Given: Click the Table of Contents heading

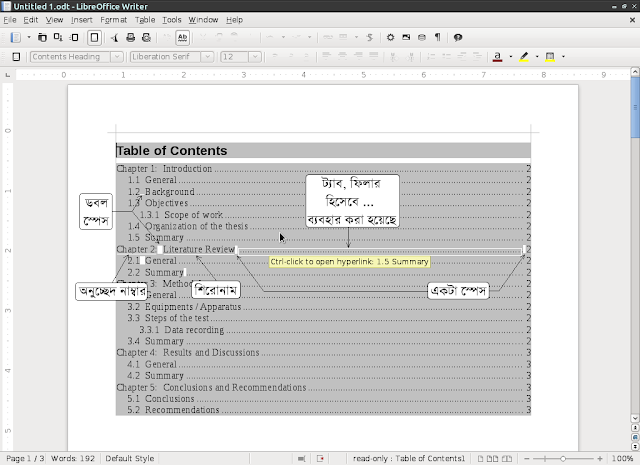Looking at the screenshot, I should tap(172, 151).
